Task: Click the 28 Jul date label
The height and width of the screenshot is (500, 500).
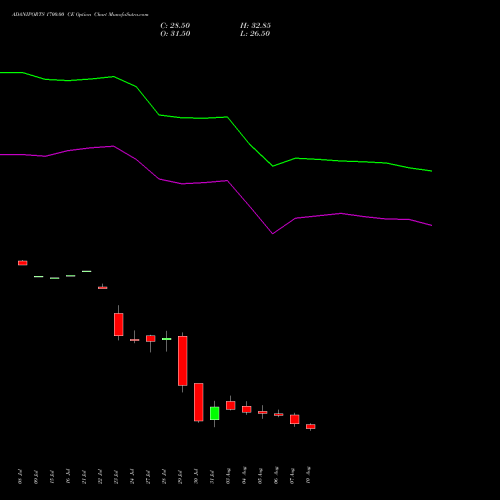Action: coord(164,477)
